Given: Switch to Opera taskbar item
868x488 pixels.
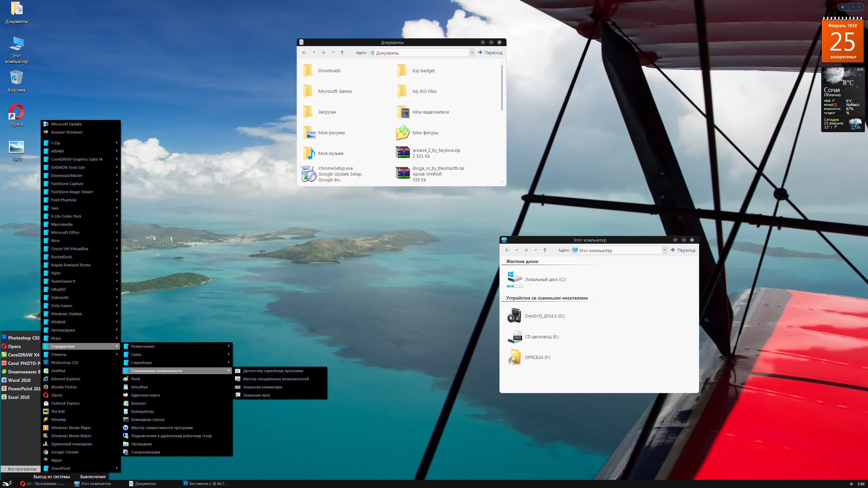Looking at the screenshot, I should pyautogui.click(x=42, y=484).
